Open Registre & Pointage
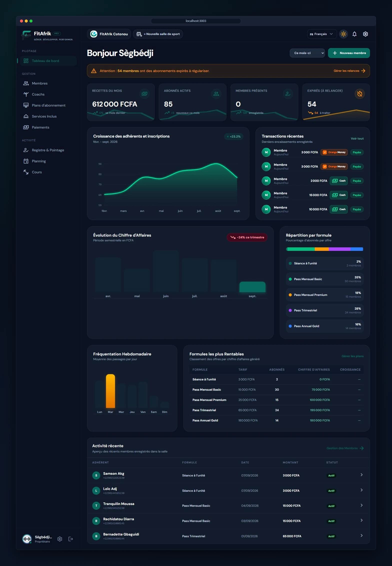 48,150
